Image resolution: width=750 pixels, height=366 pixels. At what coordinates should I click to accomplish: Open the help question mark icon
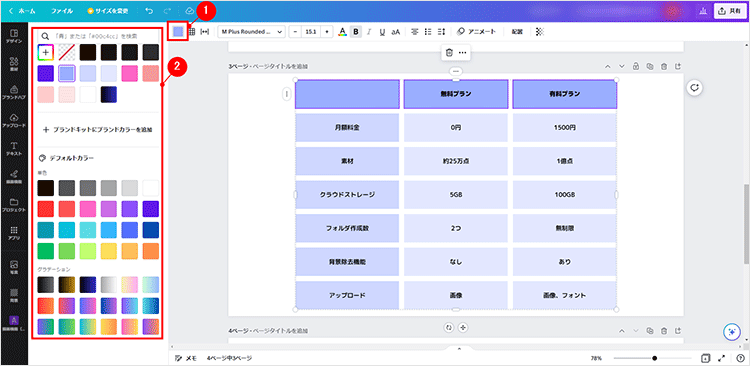740,358
